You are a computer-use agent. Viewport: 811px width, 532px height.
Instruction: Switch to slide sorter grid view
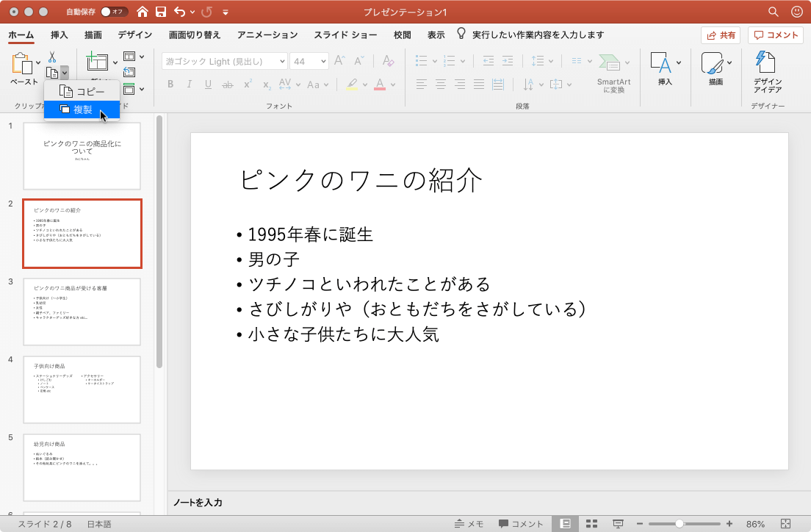591,524
